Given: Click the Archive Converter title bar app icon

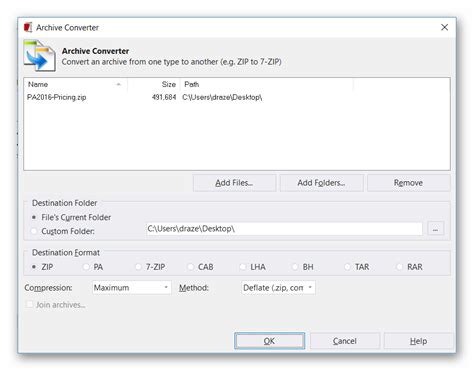Looking at the screenshot, I should point(28,27).
